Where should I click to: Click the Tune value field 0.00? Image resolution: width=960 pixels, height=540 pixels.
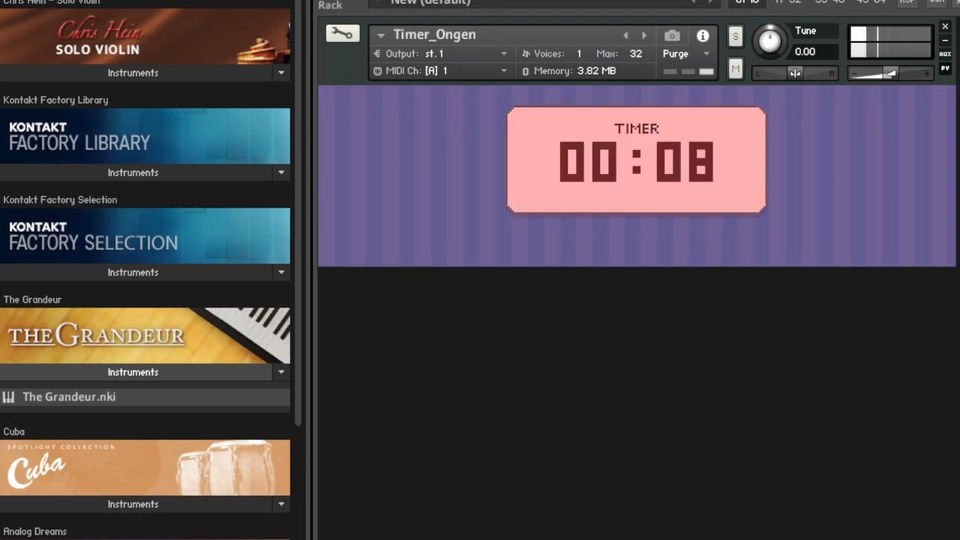pyautogui.click(x=814, y=51)
